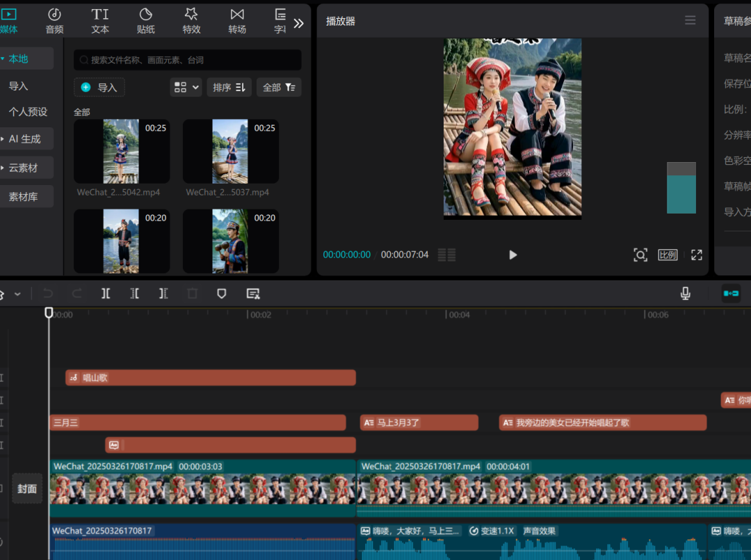Play the preview in the player
Viewport: 751px width, 560px height.
pos(512,255)
